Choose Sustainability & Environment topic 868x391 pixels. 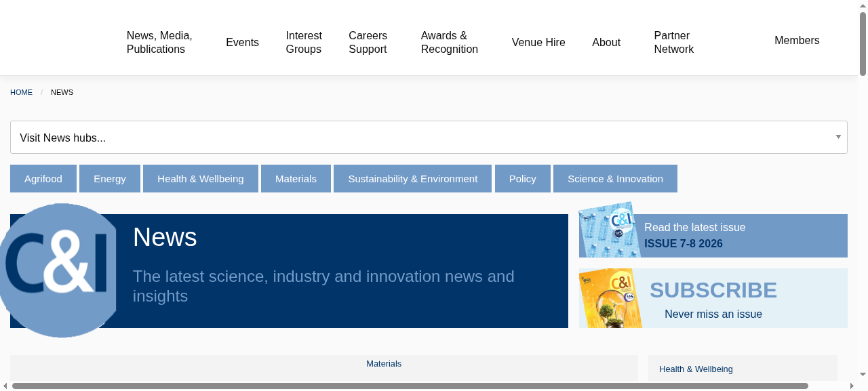click(x=413, y=179)
